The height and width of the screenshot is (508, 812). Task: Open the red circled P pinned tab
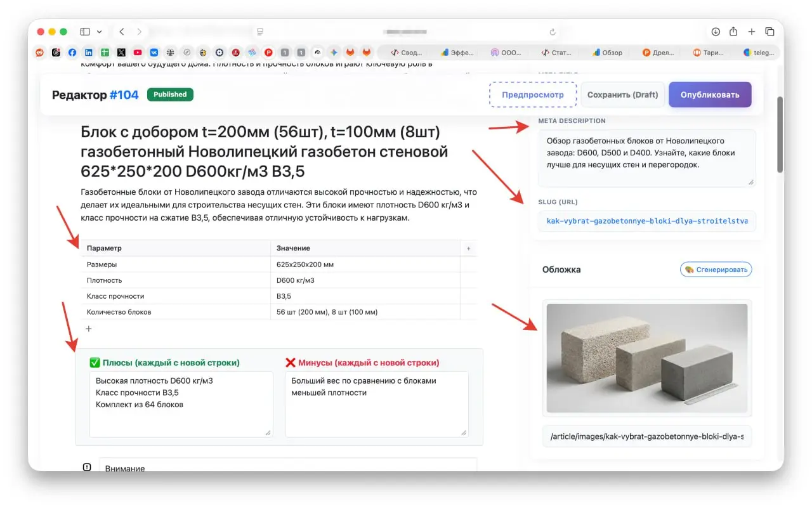pos(268,53)
